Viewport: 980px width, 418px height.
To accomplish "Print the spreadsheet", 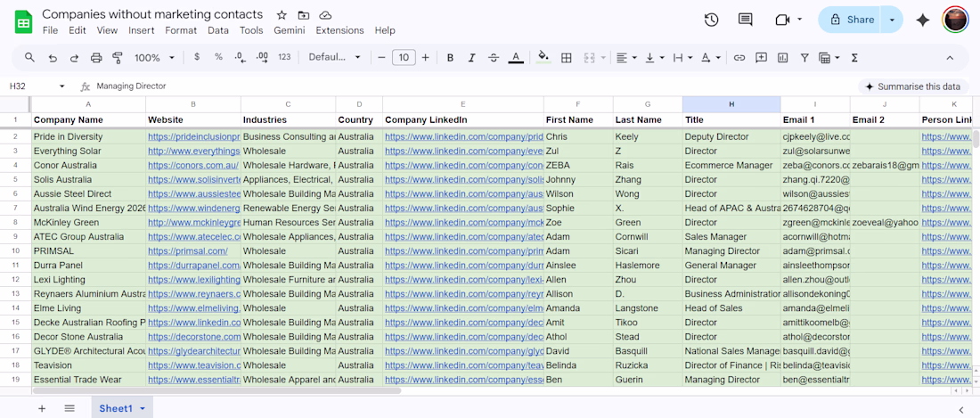I will click(x=96, y=57).
